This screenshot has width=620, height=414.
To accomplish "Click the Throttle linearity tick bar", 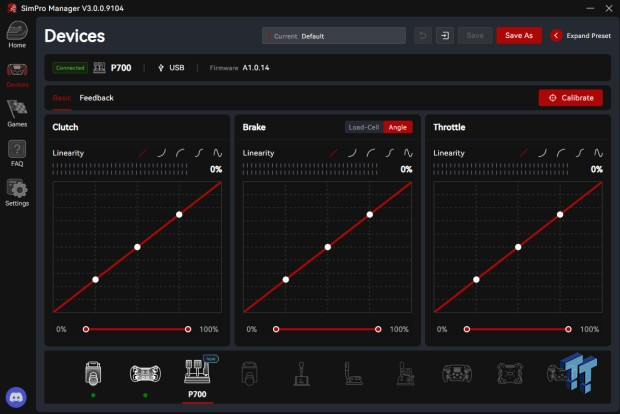I will coord(501,169).
